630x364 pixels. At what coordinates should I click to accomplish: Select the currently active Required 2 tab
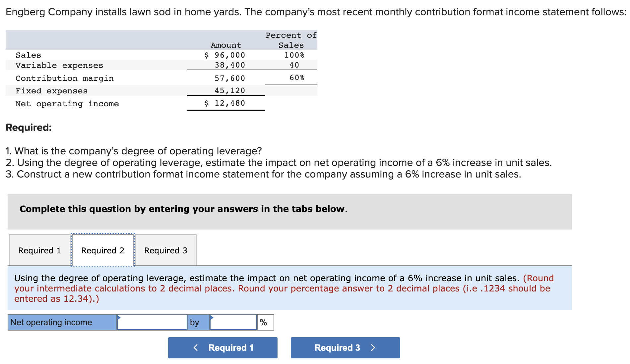103,250
